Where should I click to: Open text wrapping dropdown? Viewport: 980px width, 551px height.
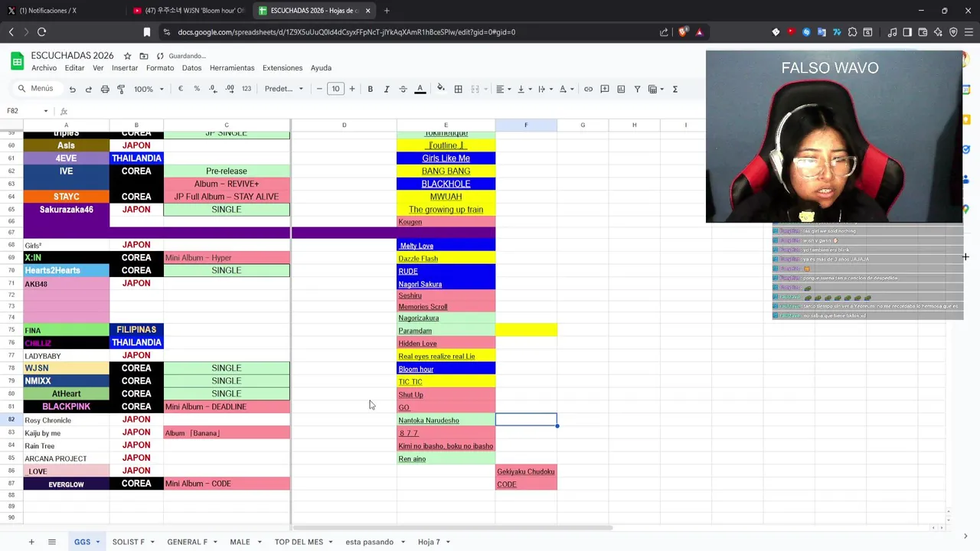click(x=545, y=89)
